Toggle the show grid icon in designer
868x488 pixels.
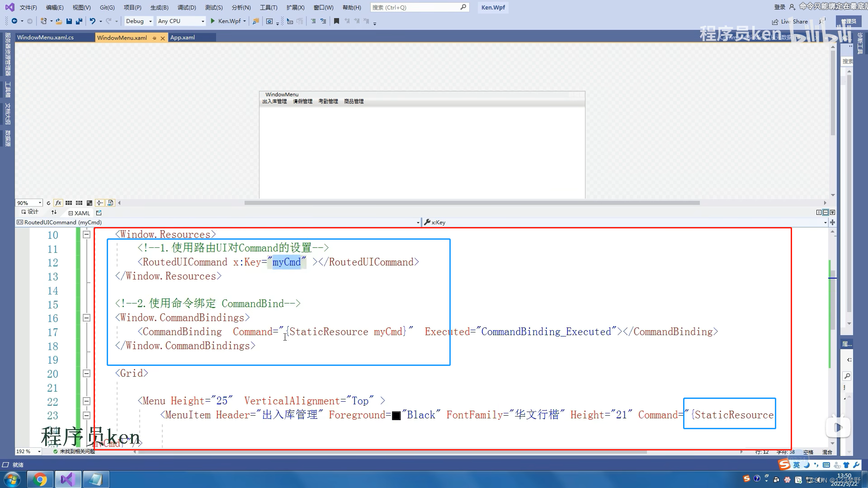[x=69, y=203]
